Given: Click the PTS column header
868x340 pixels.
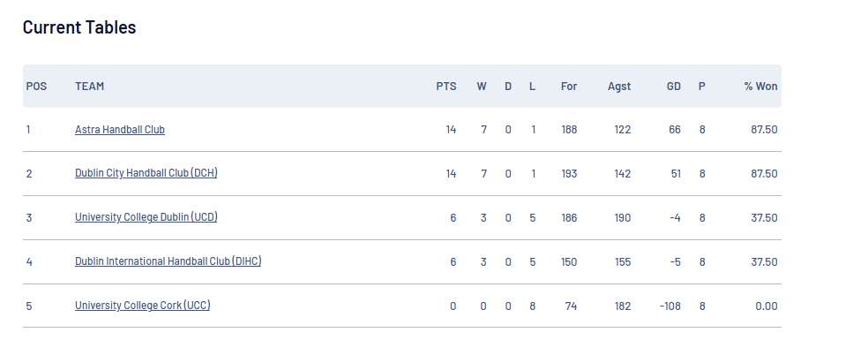Looking at the screenshot, I should [x=446, y=87].
